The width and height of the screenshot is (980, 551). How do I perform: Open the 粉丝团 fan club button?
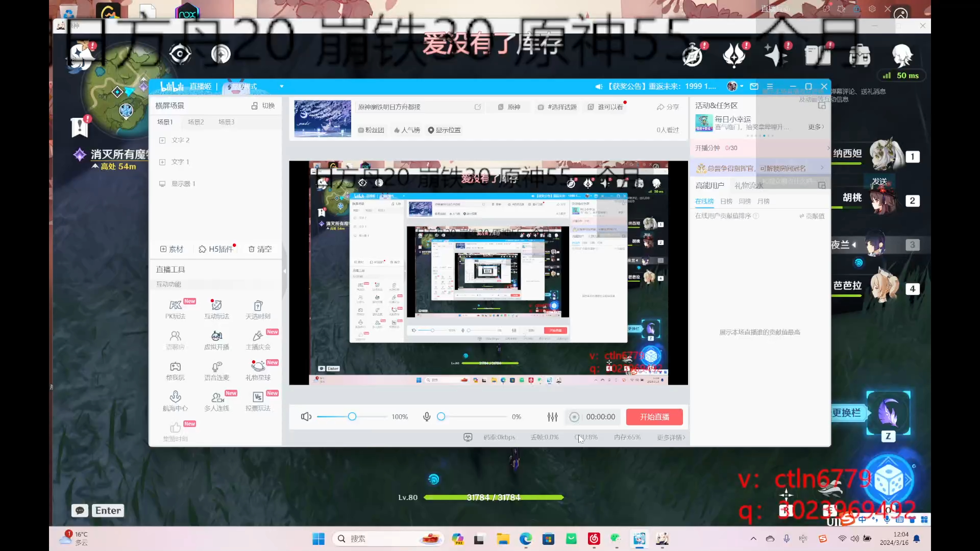tap(371, 130)
